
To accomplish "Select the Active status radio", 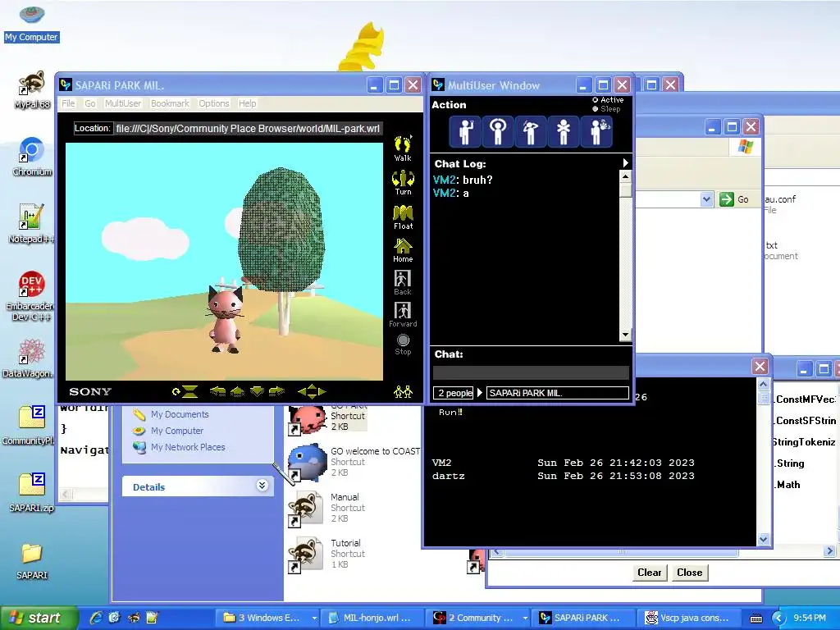I will tap(596, 100).
